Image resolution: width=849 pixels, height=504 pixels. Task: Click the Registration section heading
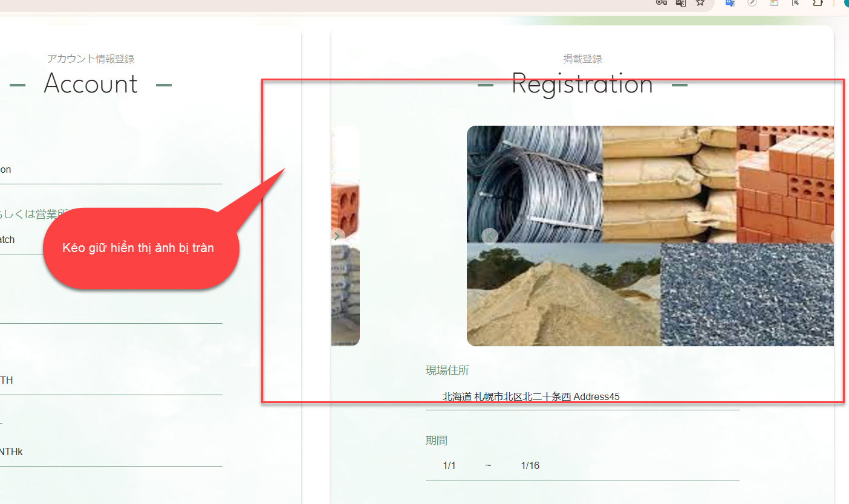(582, 84)
